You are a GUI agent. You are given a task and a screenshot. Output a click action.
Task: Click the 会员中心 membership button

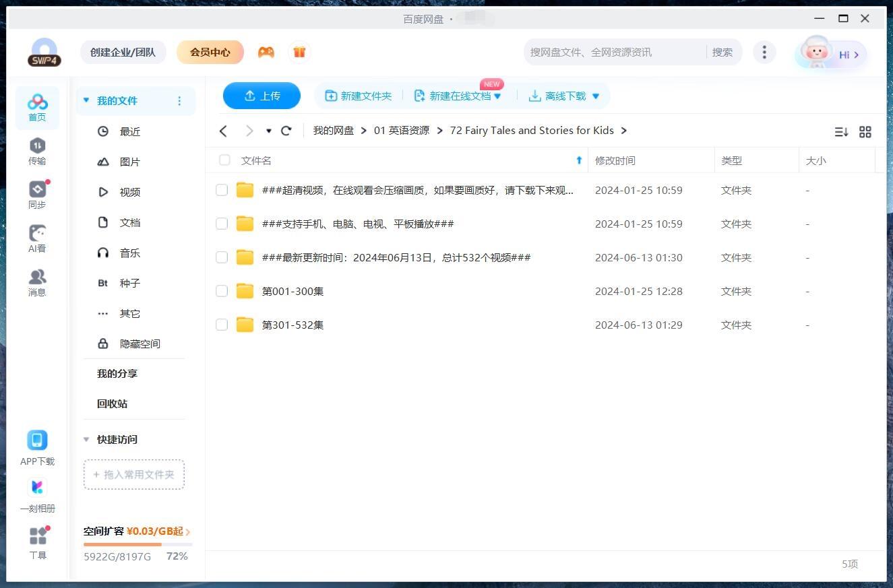tap(210, 52)
